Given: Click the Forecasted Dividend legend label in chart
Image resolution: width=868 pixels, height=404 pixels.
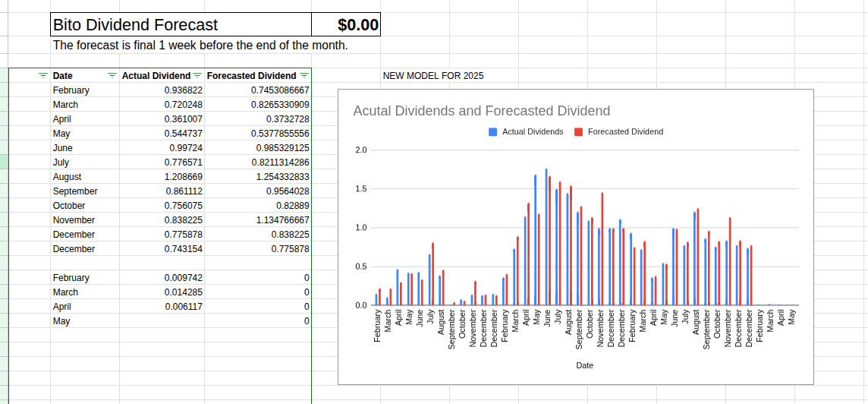Looking at the screenshot, I should click(625, 132).
